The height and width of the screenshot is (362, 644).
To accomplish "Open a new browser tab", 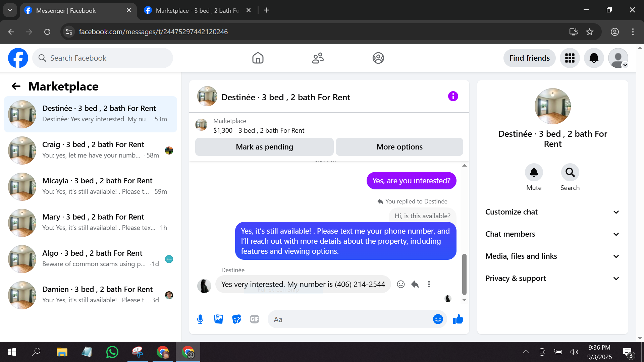I will tap(267, 10).
